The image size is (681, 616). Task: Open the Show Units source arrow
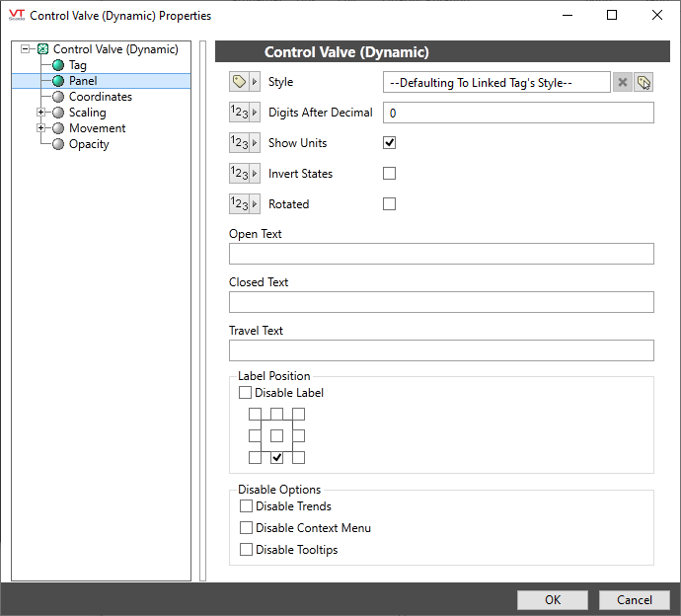coord(255,142)
